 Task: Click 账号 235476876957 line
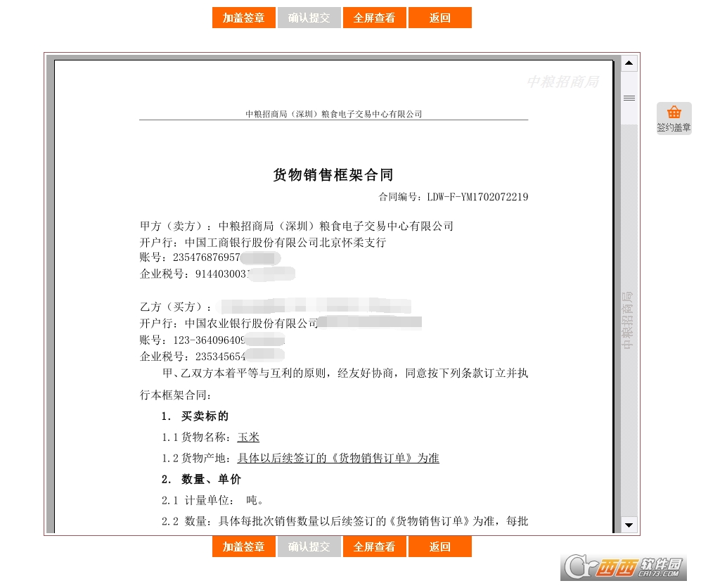click(x=210, y=257)
